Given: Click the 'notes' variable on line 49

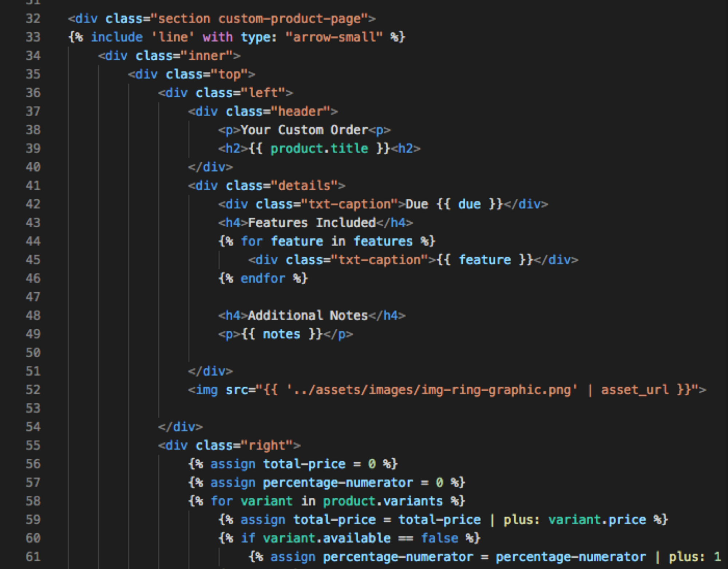Looking at the screenshot, I should pyautogui.click(x=281, y=334).
